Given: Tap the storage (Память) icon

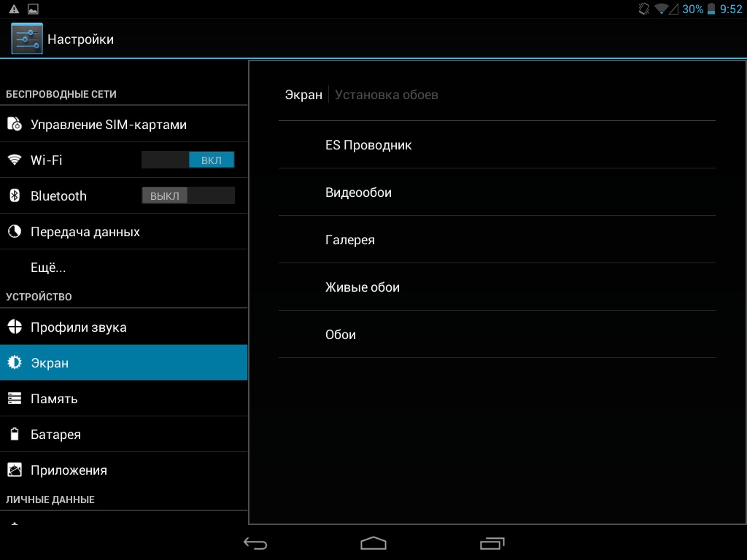Looking at the screenshot, I should [15, 398].
